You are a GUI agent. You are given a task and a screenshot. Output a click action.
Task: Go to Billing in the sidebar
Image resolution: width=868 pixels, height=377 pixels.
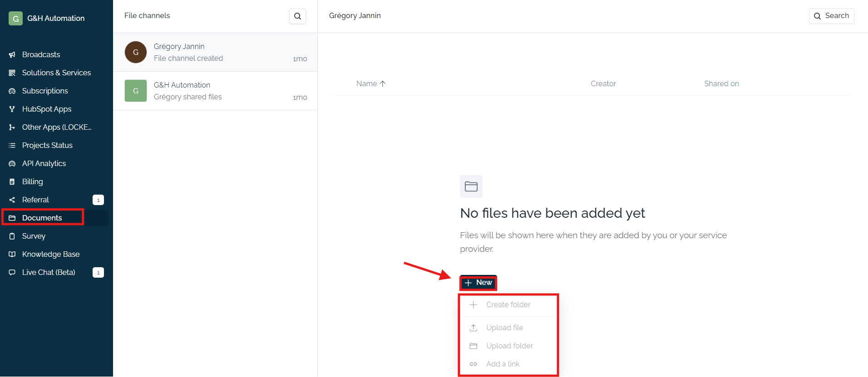click(32, 181)
